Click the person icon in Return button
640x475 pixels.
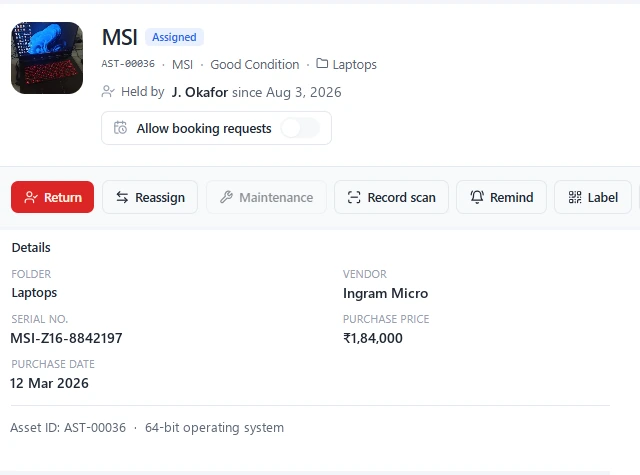pyautogui.click(x=31, y=198)
